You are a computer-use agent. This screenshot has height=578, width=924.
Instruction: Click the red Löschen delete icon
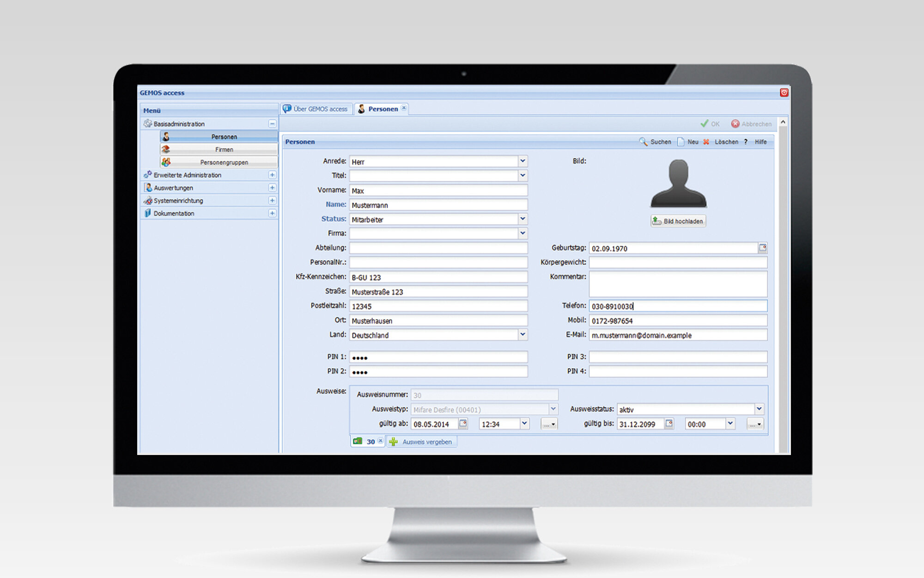(x=706, y=142)
